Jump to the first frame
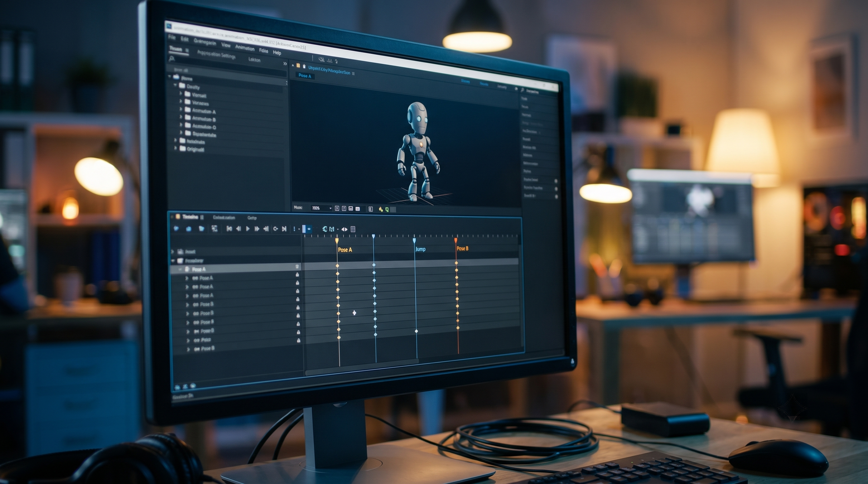Image resolution: width=868 pixels, height=484 pixels. (229, 229)
